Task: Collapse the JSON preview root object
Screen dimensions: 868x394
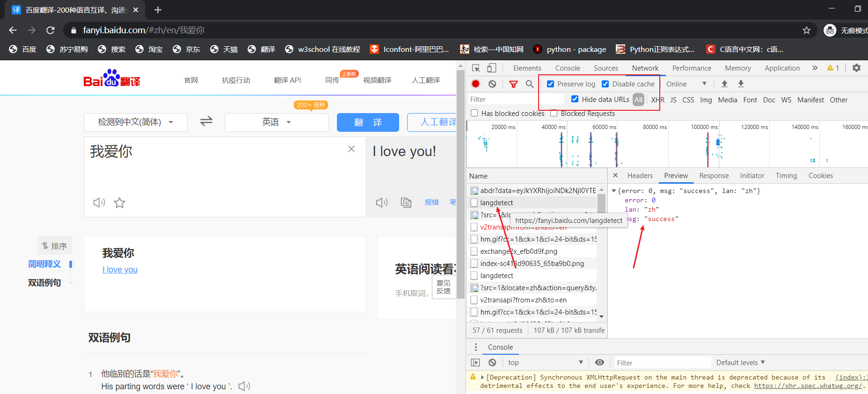Action: pyautogui.click(x=614, y=191)
